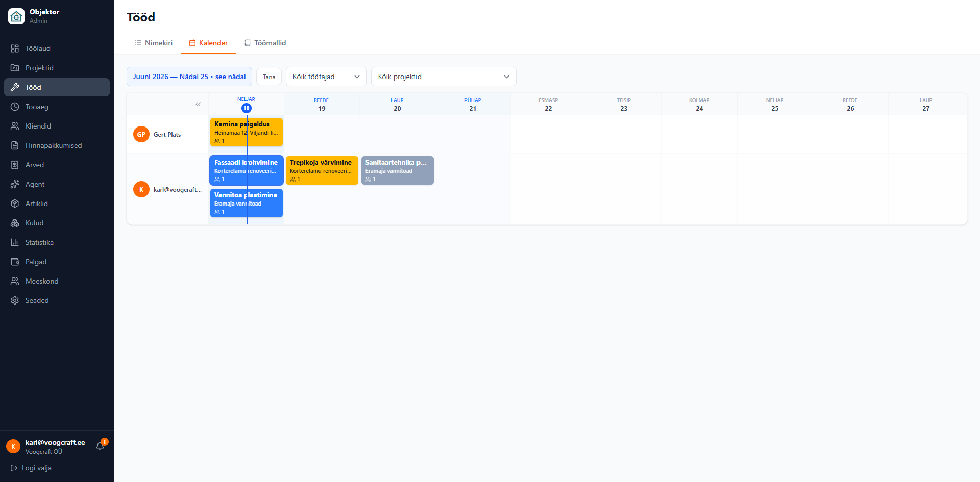Viewport: 980px width, 482px height.
Task: Select today's date marker 18
Action: (247, 108)
